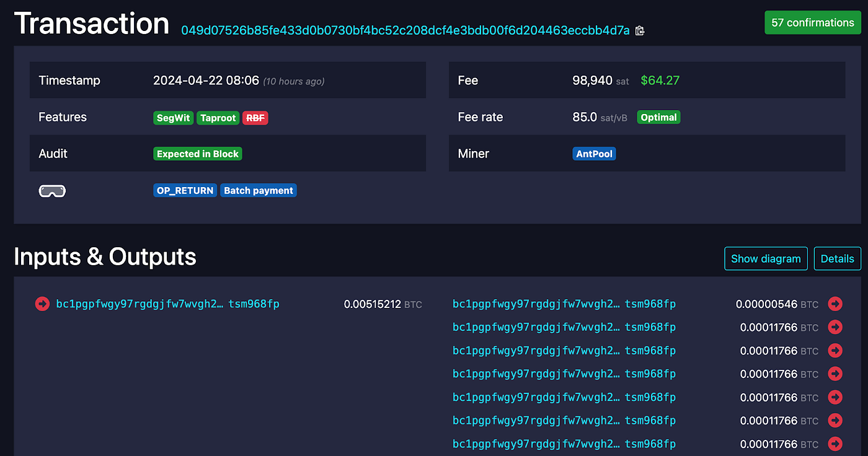Click the Taproot feature badge

click(x=218, y=118)
